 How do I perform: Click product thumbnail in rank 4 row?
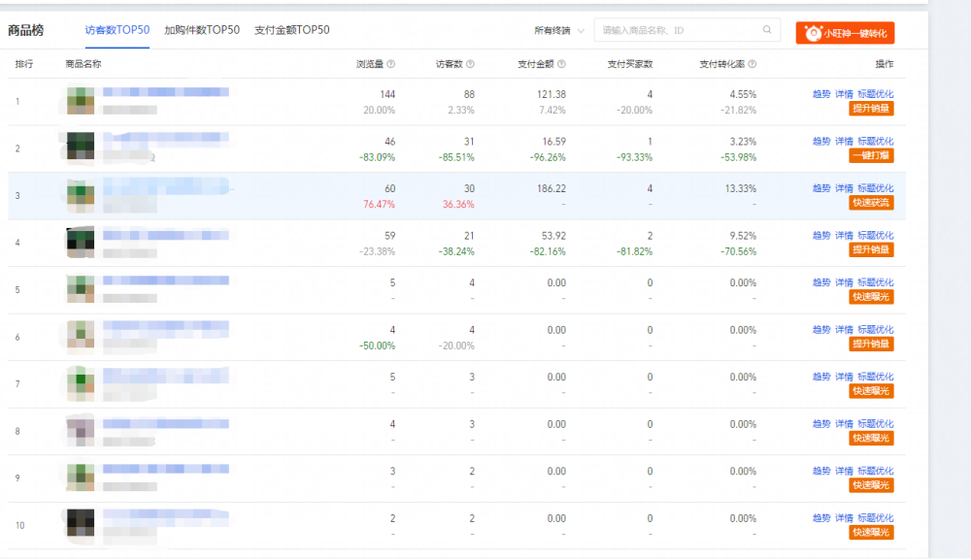click(x=81, y=242)
